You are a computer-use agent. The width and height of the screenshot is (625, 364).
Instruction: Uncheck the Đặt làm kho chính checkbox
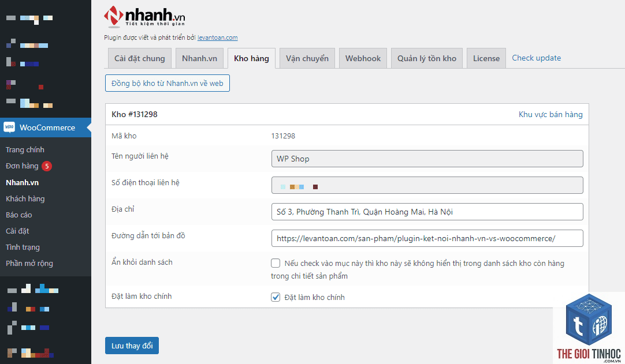click(276, 297)
